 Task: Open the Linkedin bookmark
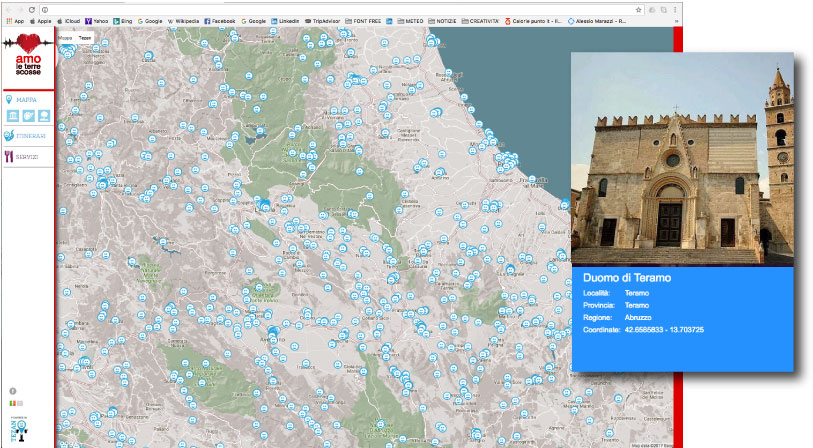pos(285,21)
